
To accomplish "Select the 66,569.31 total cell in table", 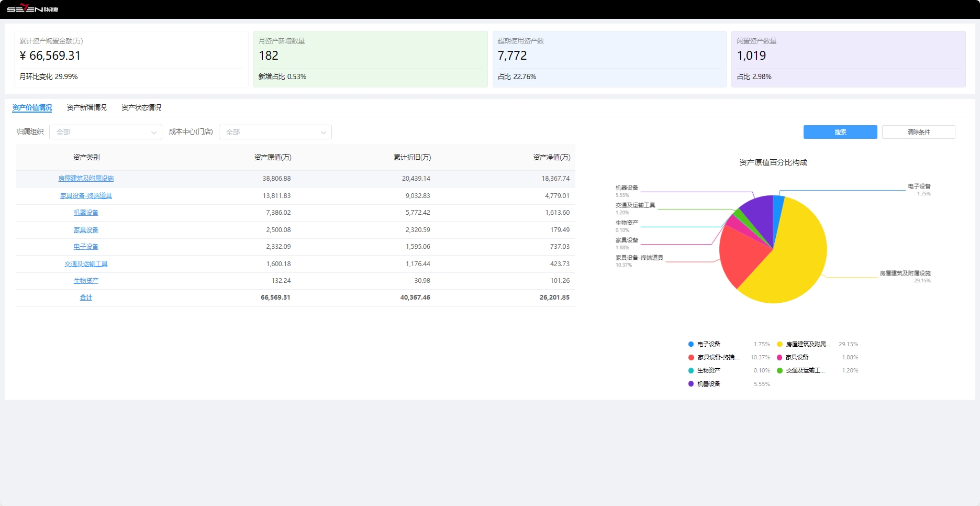I will point(275,298).
